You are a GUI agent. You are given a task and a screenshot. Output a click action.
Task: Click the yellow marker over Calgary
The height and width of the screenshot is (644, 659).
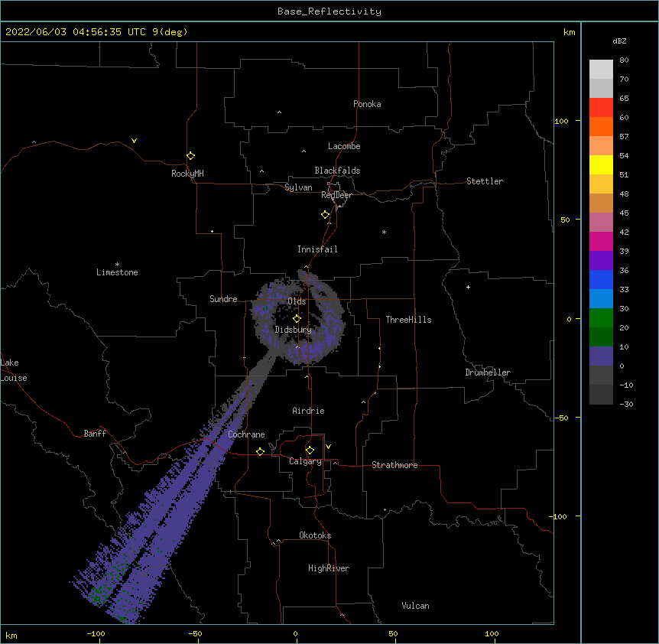pos(310,450)
